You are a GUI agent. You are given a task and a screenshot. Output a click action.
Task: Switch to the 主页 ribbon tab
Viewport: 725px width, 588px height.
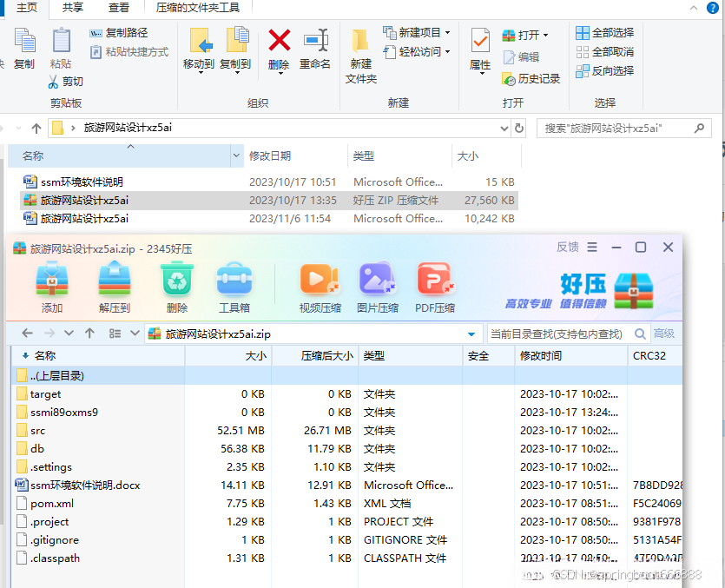[26, 8]
